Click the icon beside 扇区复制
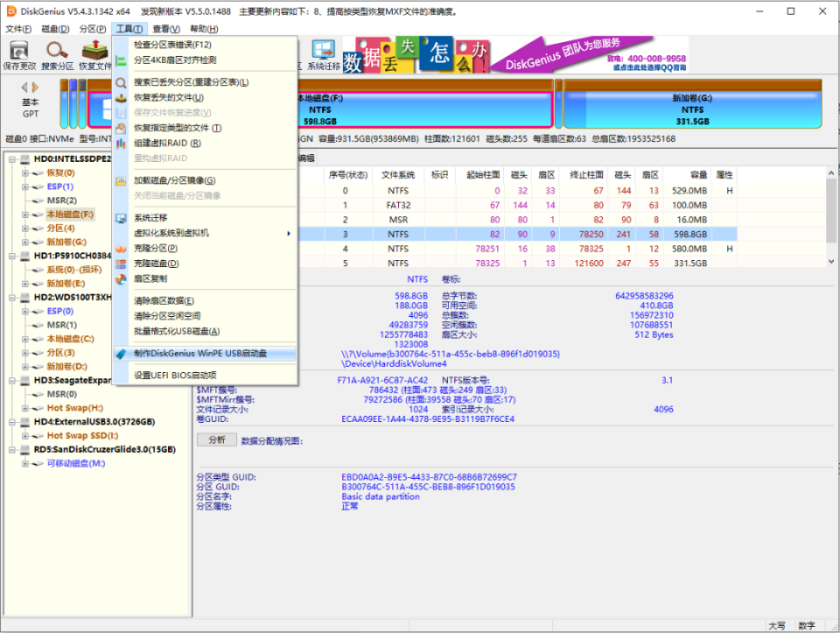 (x=122, y=278)
